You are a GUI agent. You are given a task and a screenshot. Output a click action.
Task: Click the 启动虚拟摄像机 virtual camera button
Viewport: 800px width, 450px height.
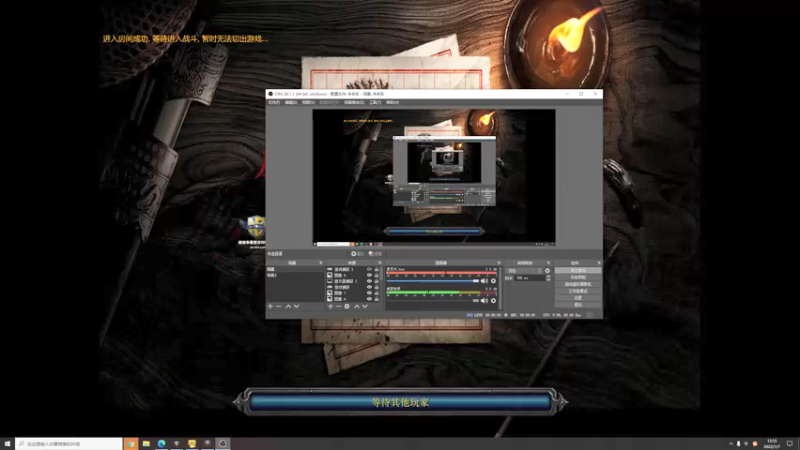pos(578,284)
